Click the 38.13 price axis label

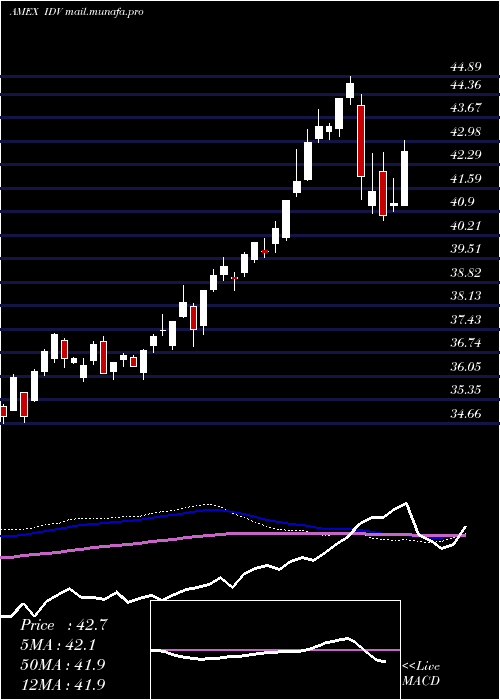[x=466, y=296]
